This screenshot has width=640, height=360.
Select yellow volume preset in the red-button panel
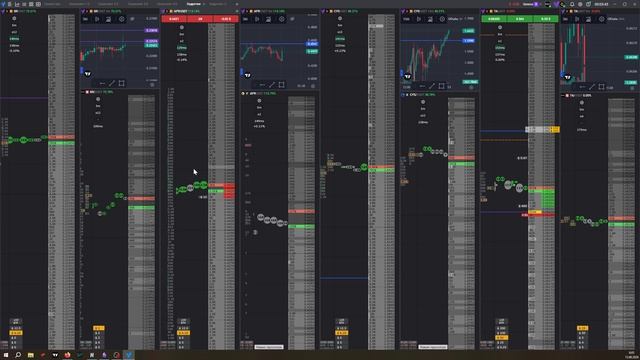(x=183, y=333)
